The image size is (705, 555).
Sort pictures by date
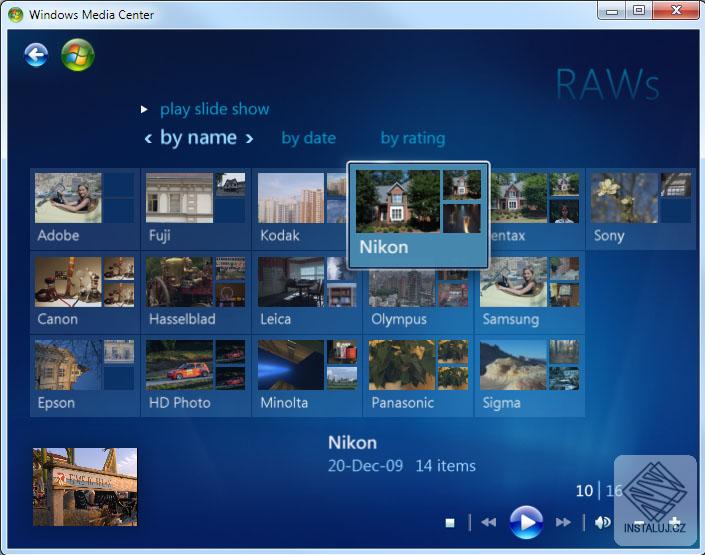[x=308, y=138]
